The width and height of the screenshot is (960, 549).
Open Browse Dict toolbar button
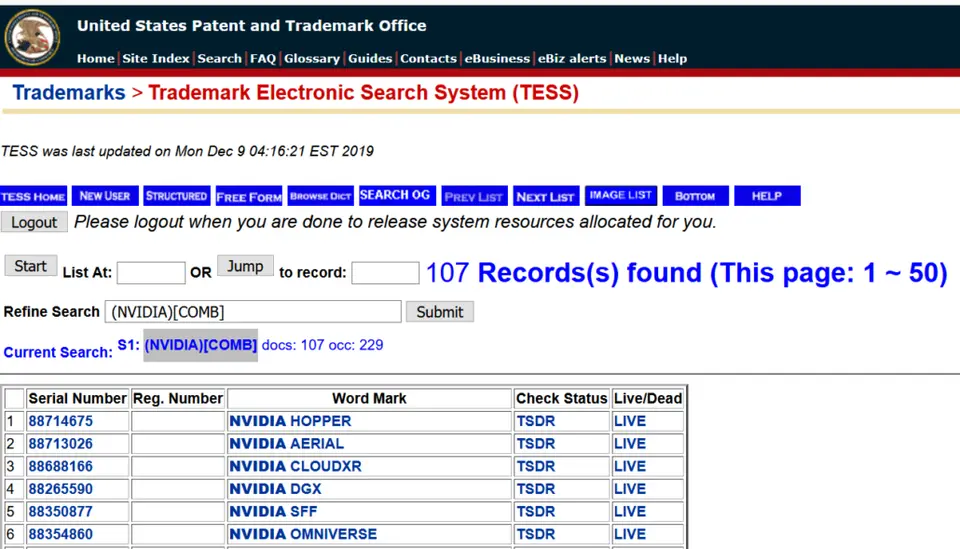point(321,196)
